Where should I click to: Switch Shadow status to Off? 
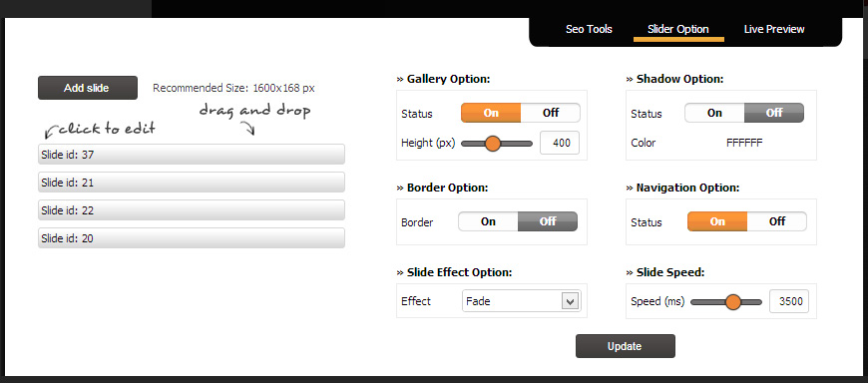click(x=774, y=113)
